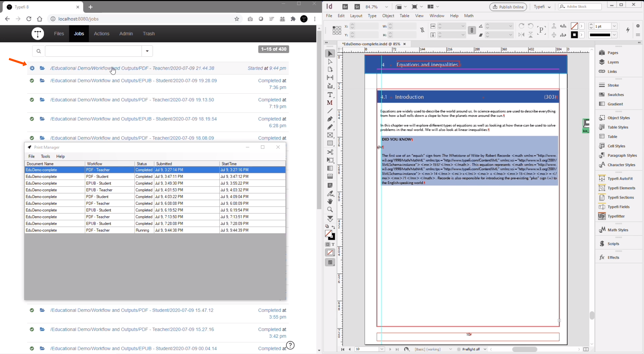Viewport: 644px width, 354px height.
Task: Open the Layout menu in InDesign
Action: point(356,16)
